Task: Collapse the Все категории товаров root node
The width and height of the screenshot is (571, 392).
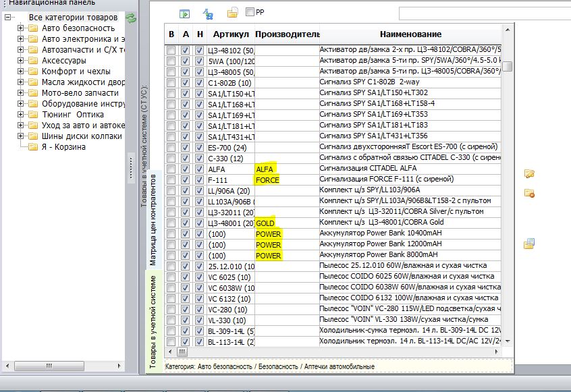Action: [x=7, y=17]
